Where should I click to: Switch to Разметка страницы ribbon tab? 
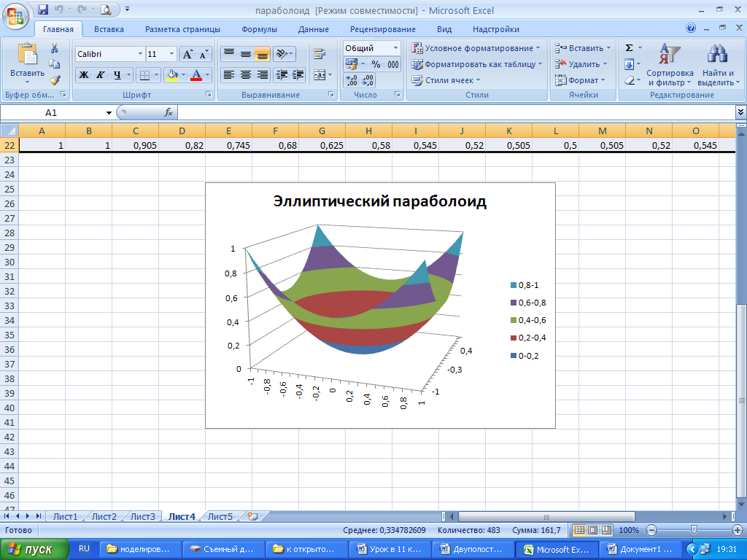(182, 29)
